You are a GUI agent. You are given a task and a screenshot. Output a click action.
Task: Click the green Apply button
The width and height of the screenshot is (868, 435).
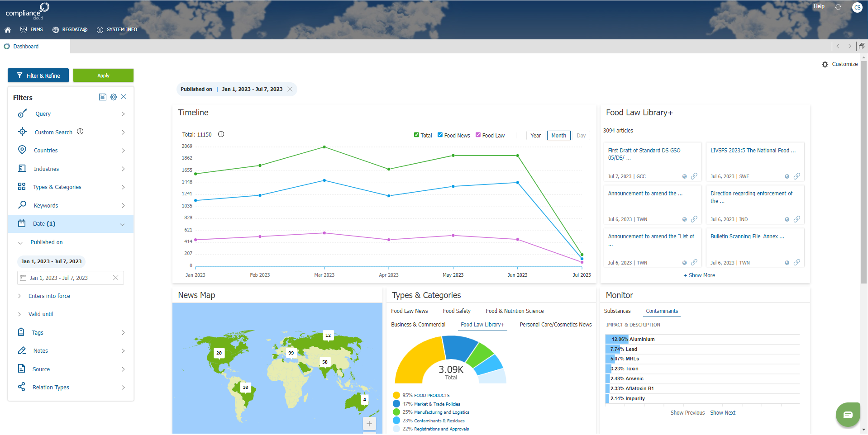tap(103, 75)
